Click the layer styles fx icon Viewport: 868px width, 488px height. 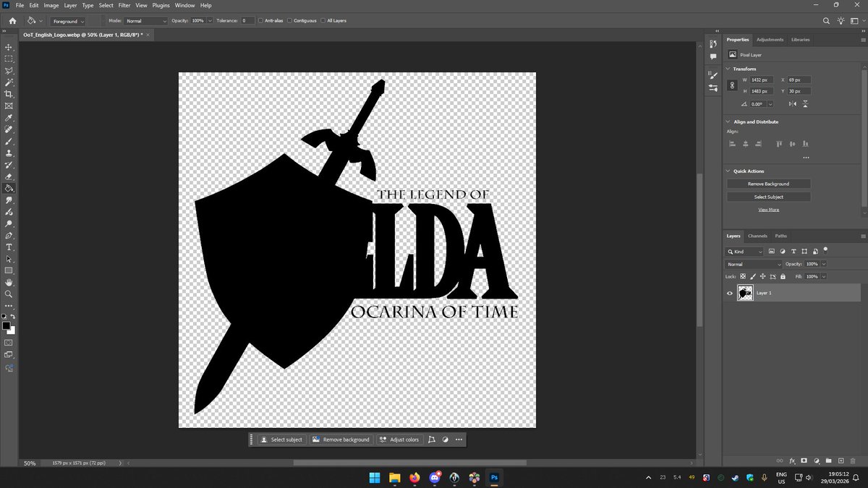pos(792,461)
